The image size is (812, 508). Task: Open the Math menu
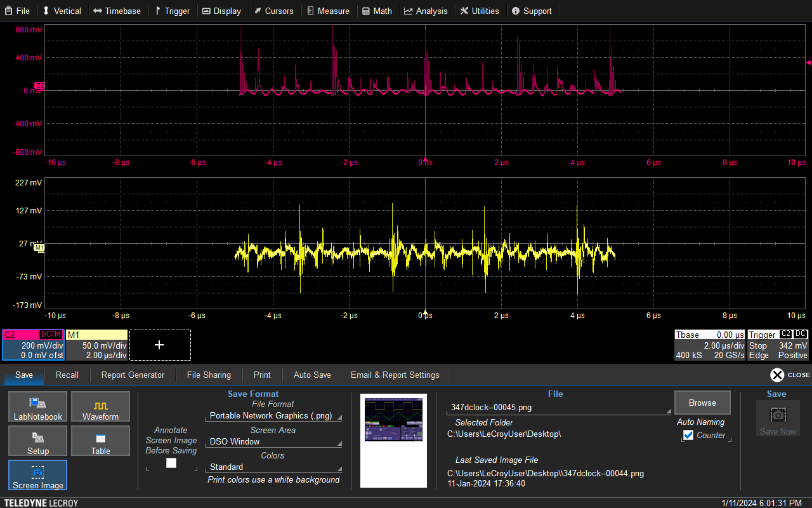pyautogui.click(x=377, y=11)
